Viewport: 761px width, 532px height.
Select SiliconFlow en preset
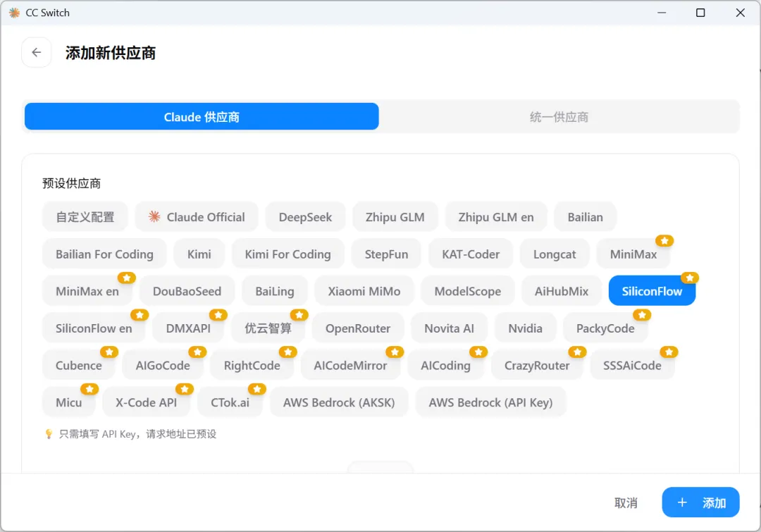tap(94, 328)
